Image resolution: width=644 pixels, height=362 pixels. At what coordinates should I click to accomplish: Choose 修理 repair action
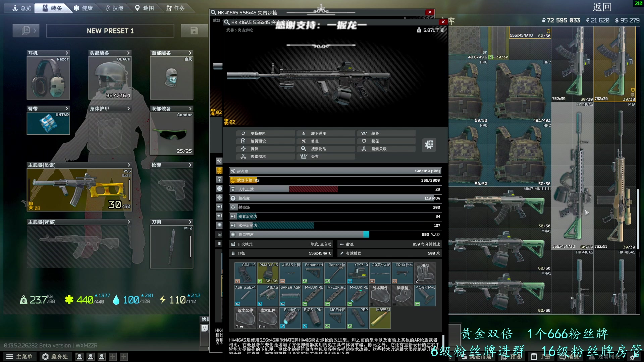click(x=325, y=141)
